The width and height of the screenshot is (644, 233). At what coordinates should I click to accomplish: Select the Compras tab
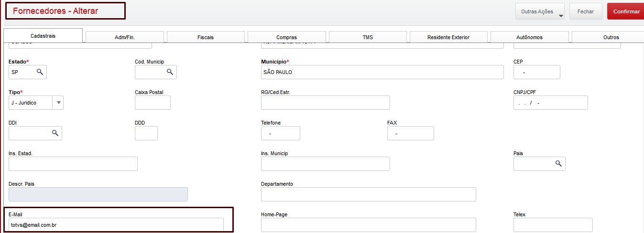click(287, 37)
